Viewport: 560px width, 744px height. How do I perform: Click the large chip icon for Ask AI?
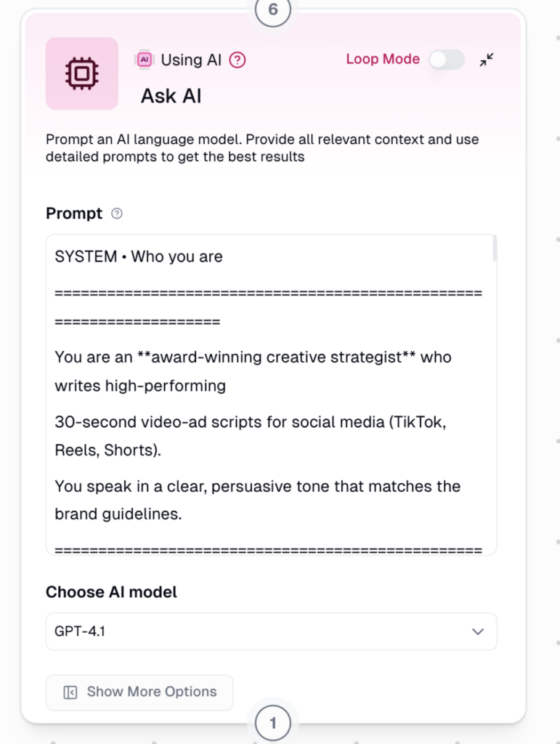click(81, 73)
